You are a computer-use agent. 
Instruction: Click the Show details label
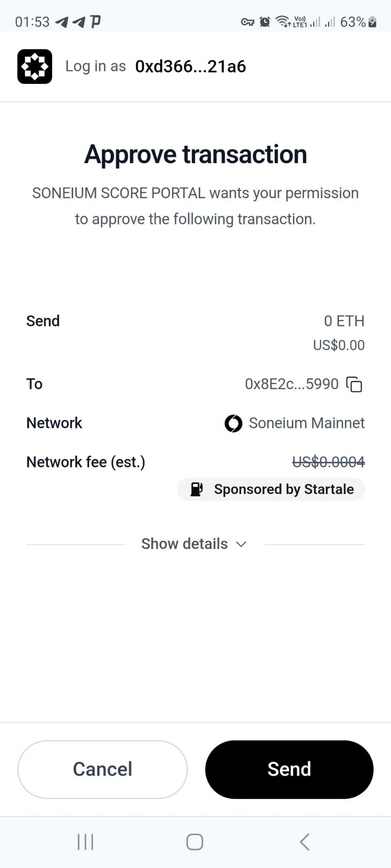click(x=184, y=544)
